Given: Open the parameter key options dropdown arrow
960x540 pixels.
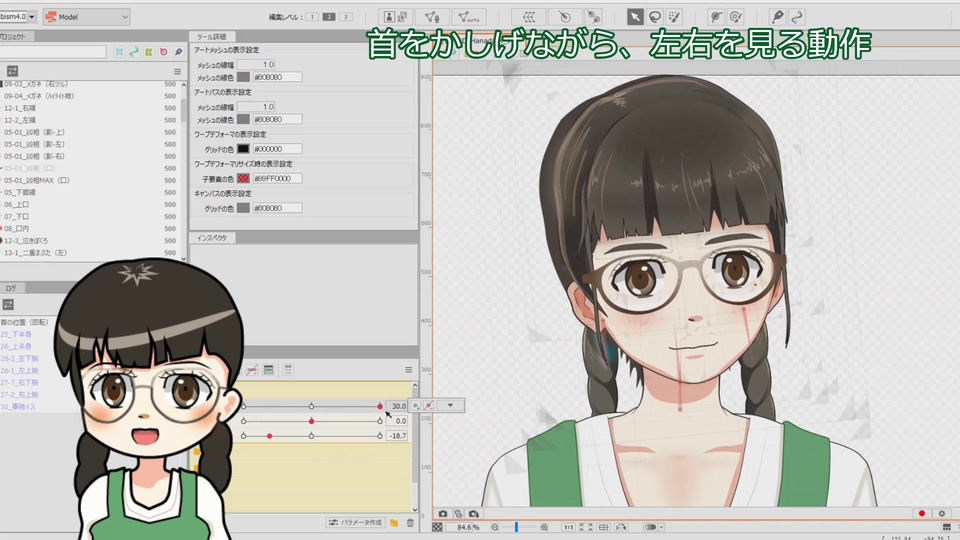Looking at the screenshot, I should 450,405.
